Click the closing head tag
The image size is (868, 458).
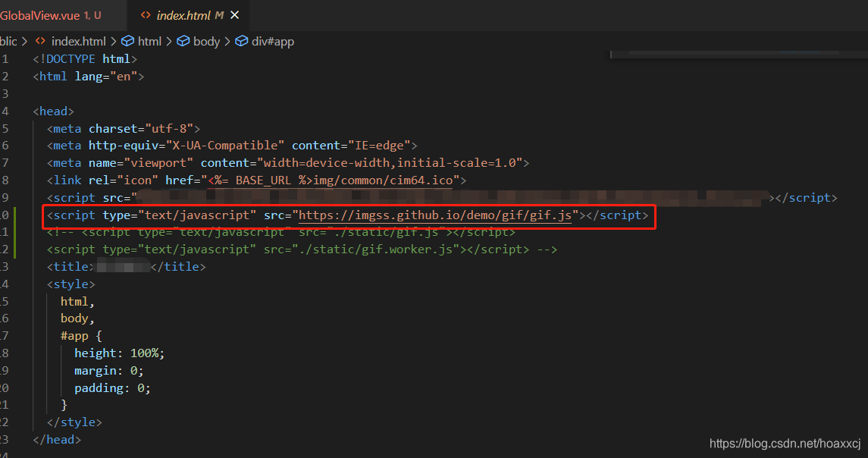click(57, 440)
